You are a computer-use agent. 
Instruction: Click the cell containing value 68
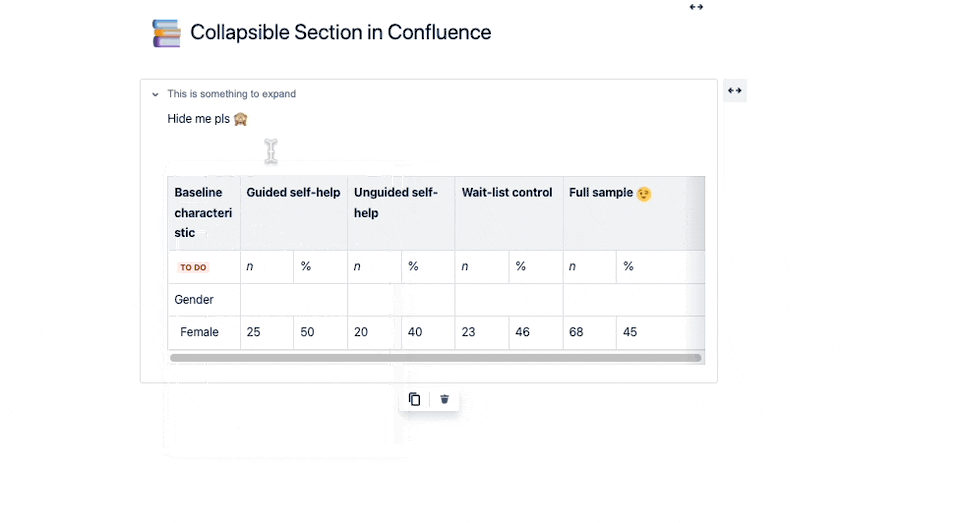point(589,332)
